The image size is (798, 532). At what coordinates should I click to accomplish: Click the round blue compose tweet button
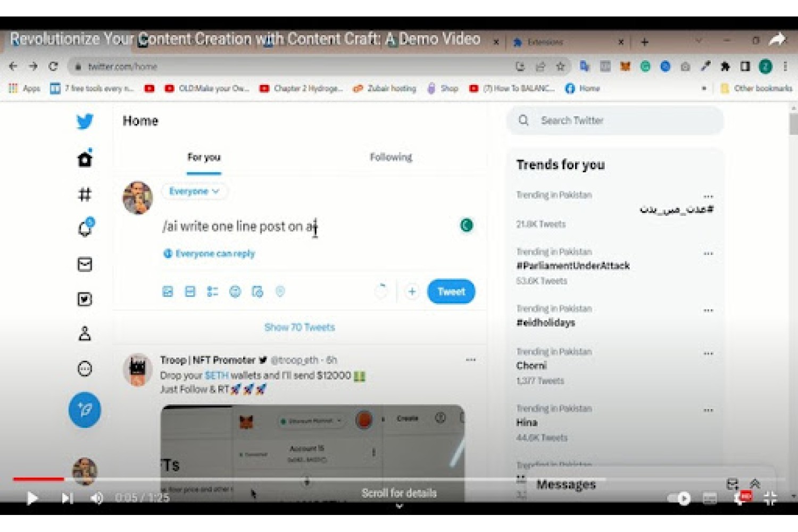85,410
